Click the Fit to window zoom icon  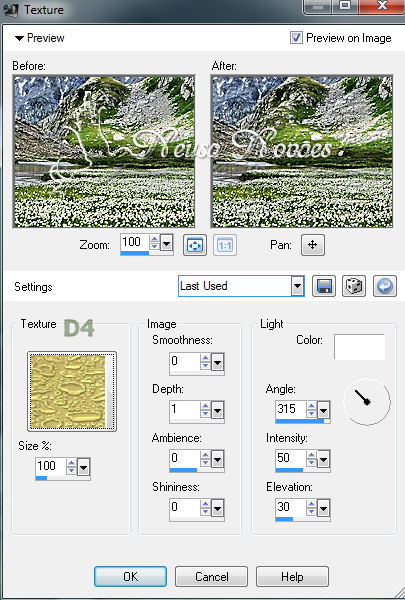pyautogui.click(x=195, y=245)
